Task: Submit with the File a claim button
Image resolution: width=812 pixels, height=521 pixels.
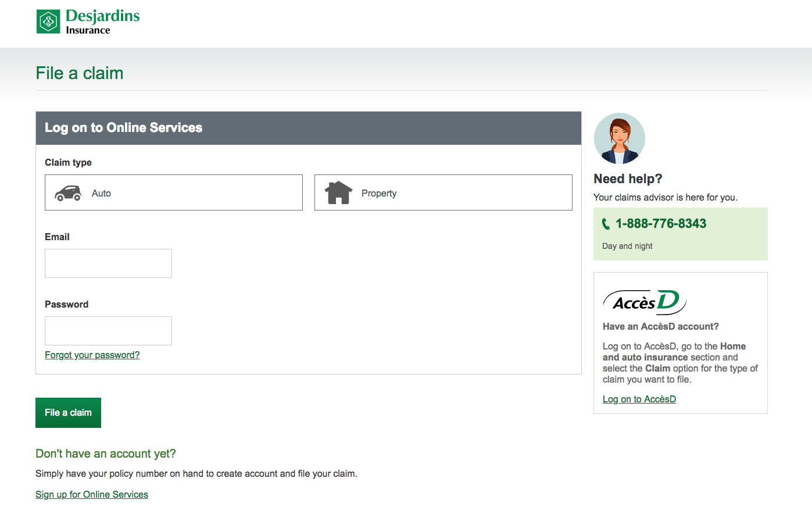Action: (x=68, y=413)
